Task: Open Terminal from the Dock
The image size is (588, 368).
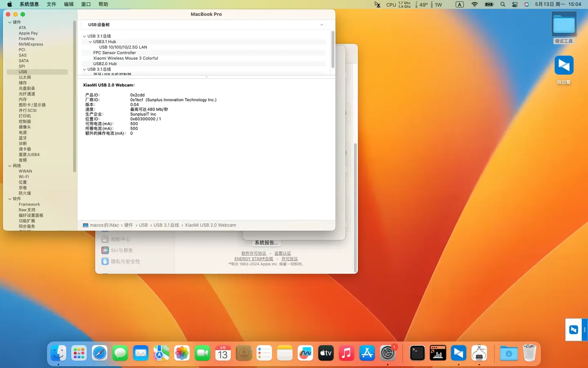Action: pos(417,353)
